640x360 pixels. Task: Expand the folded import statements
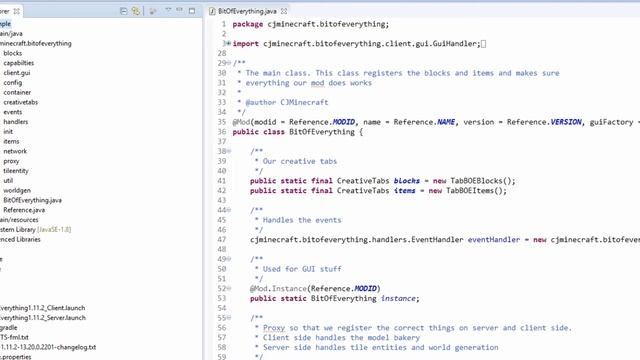229,43
